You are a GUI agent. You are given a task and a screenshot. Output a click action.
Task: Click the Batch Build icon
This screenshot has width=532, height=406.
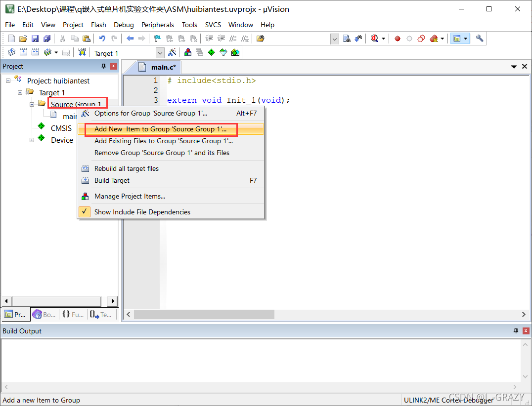(x=47, y=52)
